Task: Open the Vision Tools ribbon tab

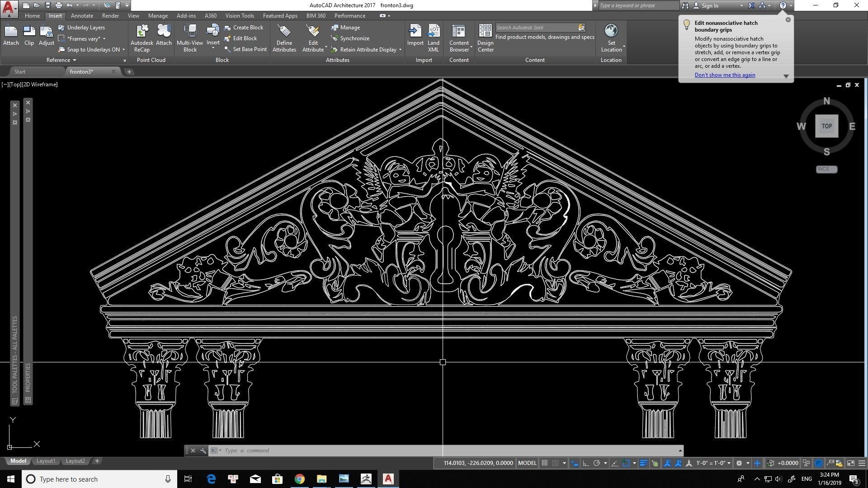Action: [240, 16]
